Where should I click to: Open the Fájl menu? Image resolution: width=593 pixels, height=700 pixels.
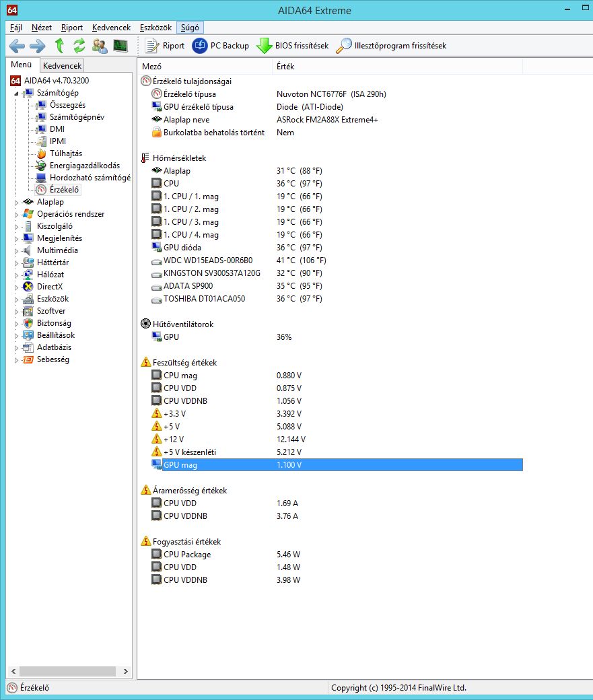(x=16, y=28)
